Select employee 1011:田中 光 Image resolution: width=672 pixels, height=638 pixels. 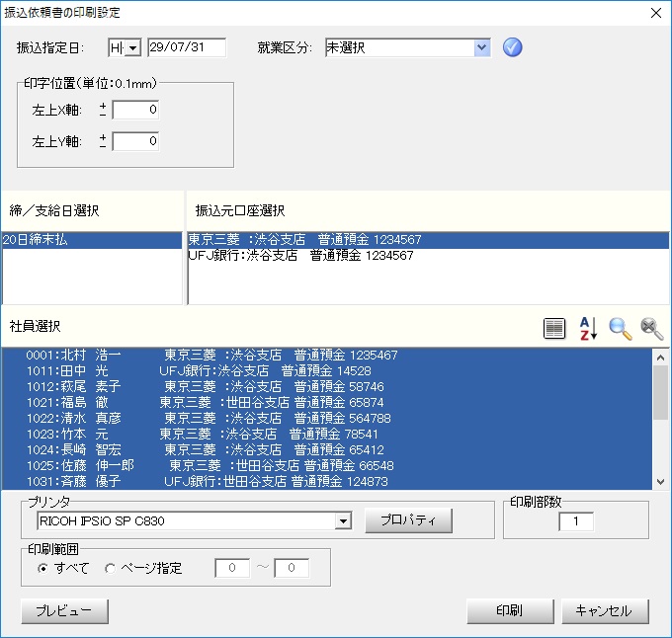[327, 370]
